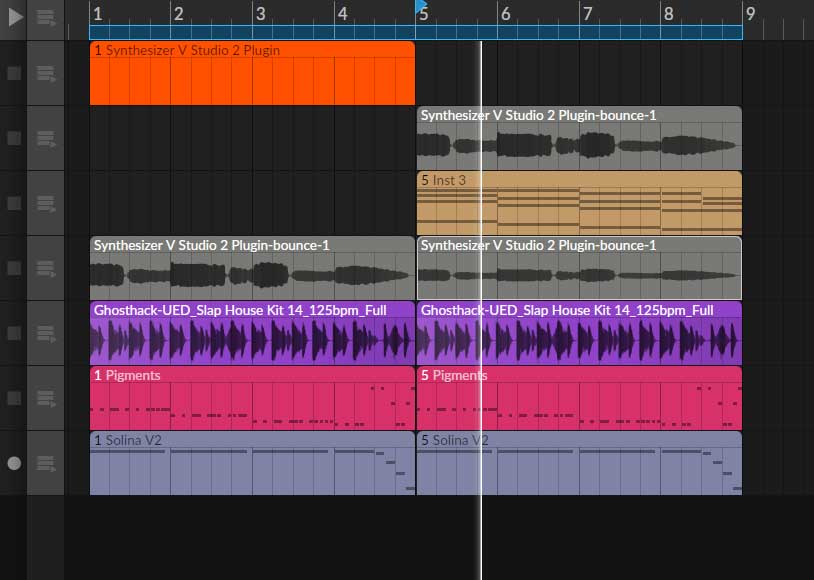Click the blue play-start marker at bar 5

420,6
